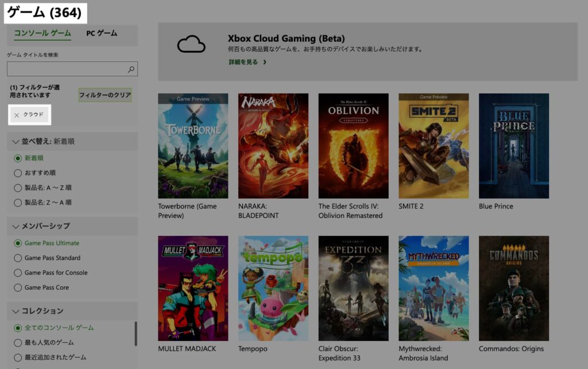This screenshot has height=369, width=588.
Task: Open the Tempopo cover art
Action: [x=273, y=289]
